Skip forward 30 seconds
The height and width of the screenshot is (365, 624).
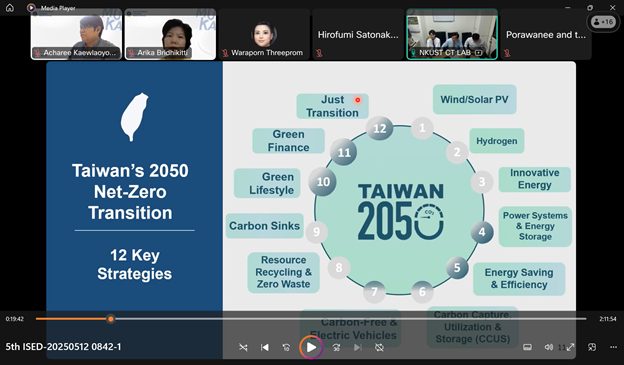tap(336, 347)
